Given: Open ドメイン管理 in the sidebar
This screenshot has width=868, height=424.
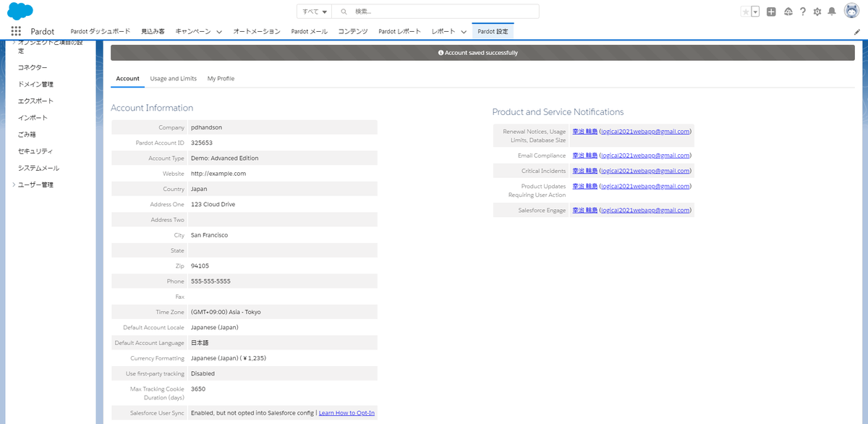Looking at the screenshot, I should pyautogui.click(x=35, y=84).
